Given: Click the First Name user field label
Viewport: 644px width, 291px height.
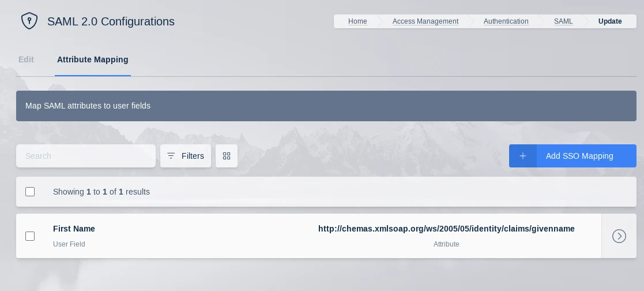Looking at the screenshot, I should coord(74,229).
